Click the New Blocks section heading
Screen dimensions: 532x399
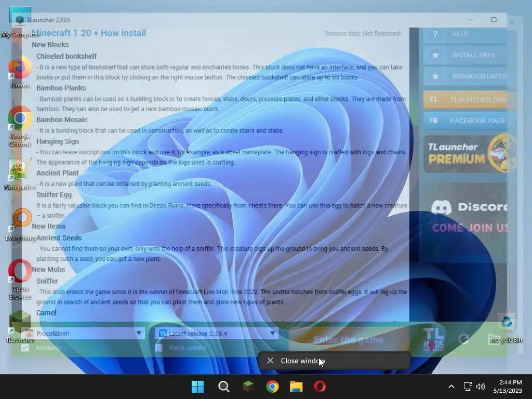50,45
